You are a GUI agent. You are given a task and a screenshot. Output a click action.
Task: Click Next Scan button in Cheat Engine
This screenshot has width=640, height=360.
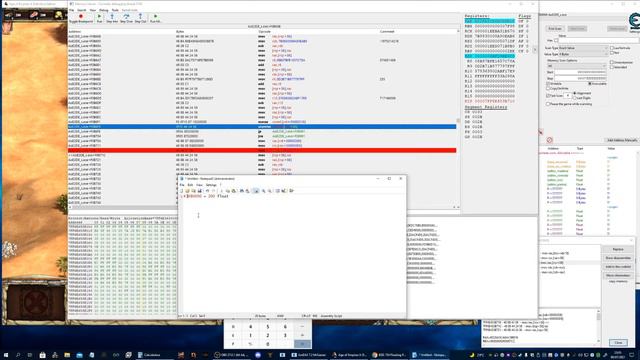coord(577,29)
